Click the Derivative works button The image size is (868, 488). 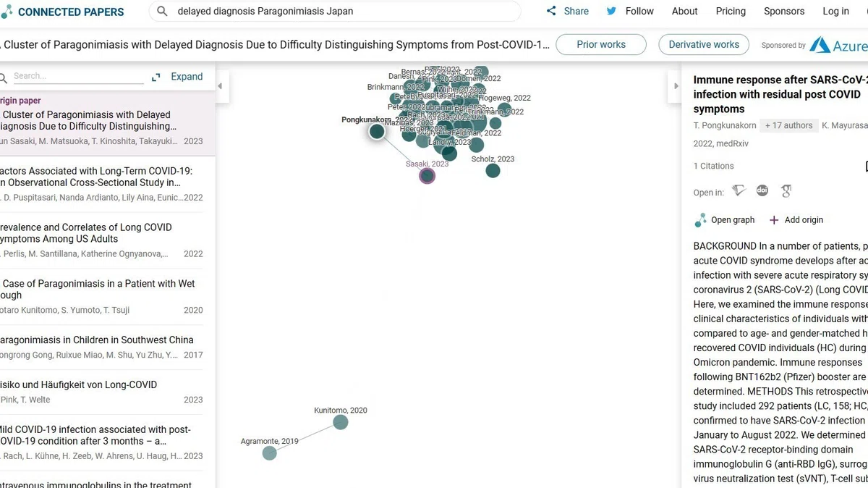tap(704, 44)
